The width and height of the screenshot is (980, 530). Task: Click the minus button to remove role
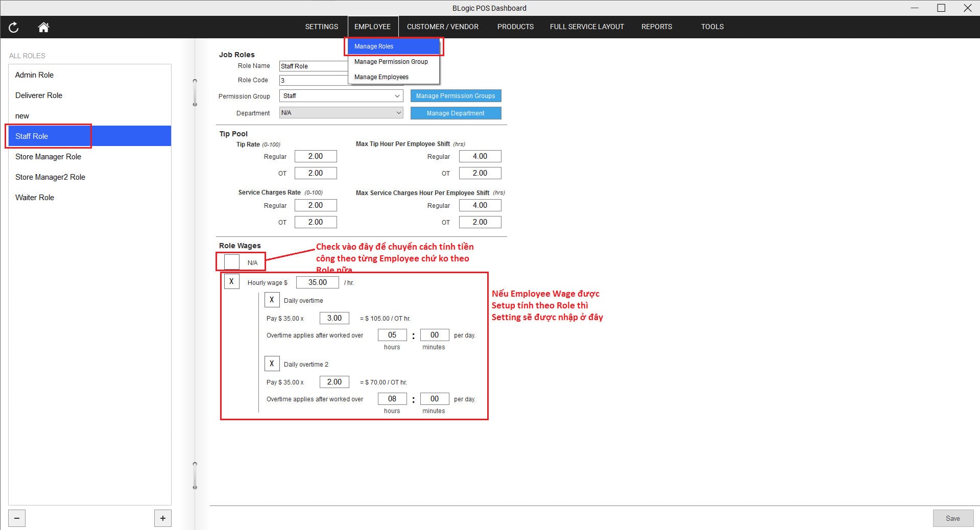(17, 518)
